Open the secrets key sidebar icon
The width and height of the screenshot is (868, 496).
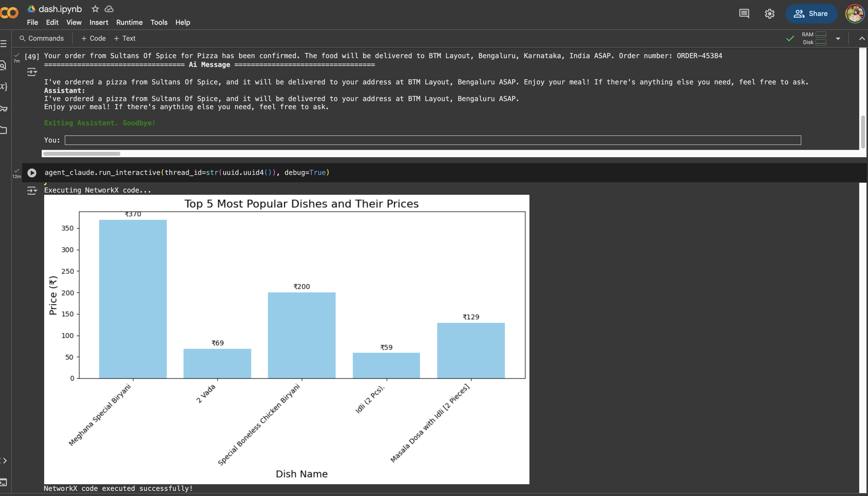(3, 108)
